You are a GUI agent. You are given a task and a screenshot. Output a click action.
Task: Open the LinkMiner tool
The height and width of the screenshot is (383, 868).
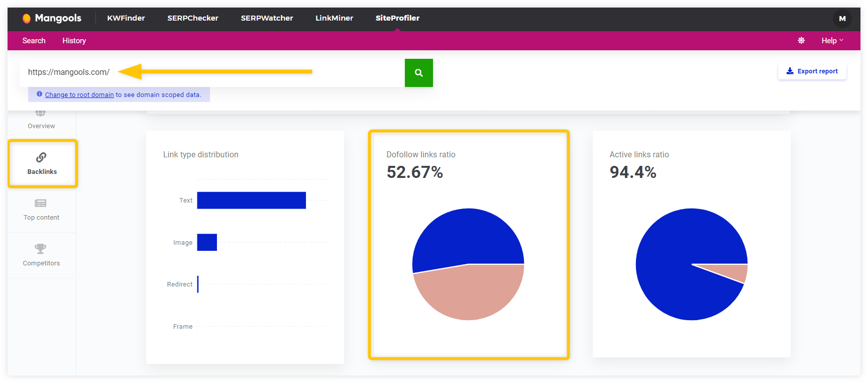click(334, 18)
